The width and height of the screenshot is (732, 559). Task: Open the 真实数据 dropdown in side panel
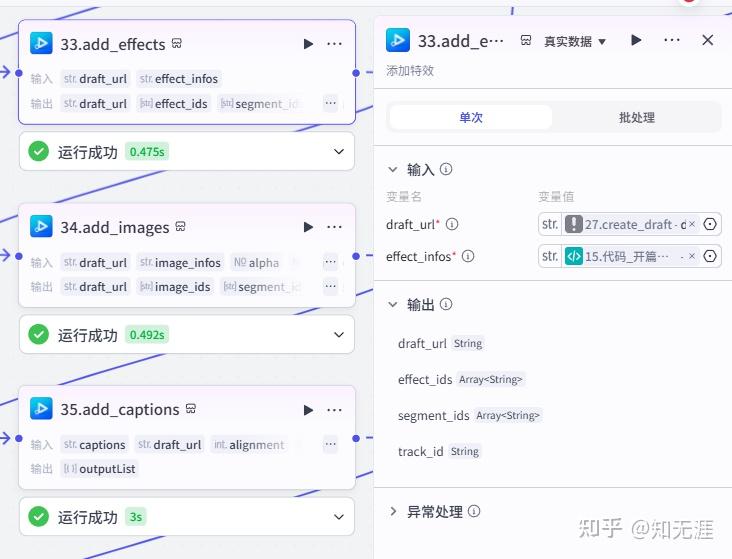(575, 42)
